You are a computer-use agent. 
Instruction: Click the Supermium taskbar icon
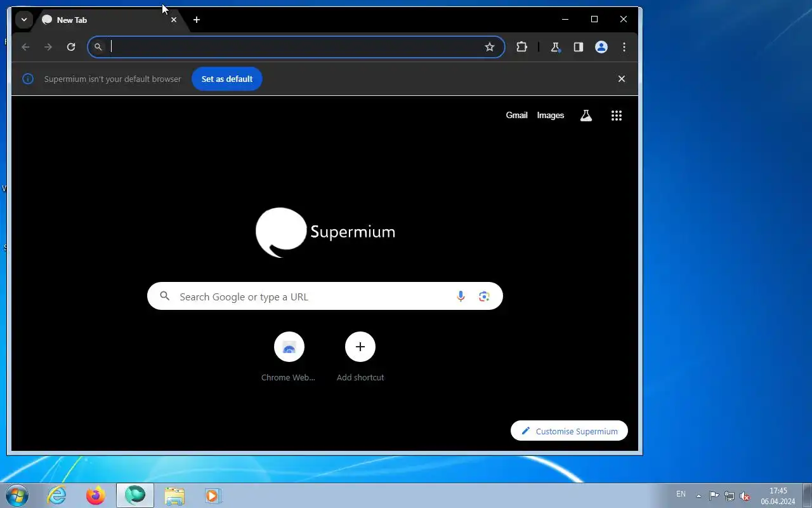(135, 495)
